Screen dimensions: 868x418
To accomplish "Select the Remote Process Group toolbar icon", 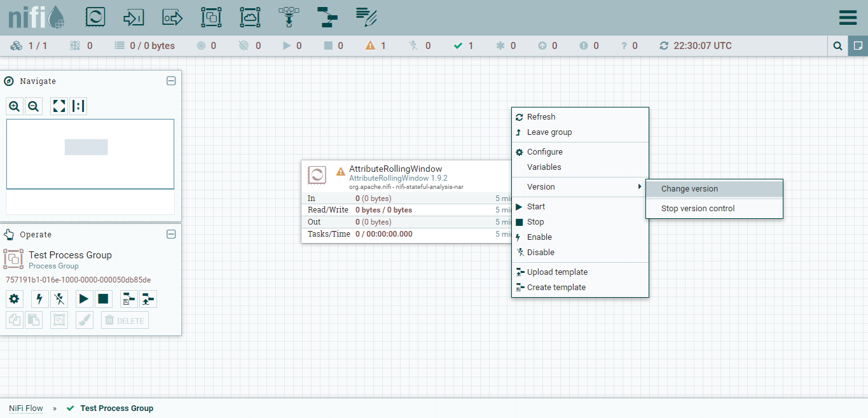I will tap(250, 17).
